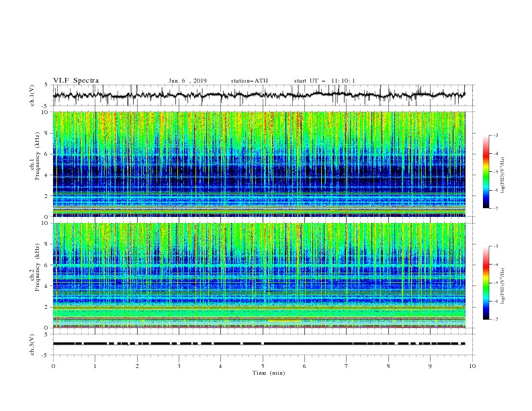
Task: Click the "5" tick on the ch.3(V) axis
Action: tap(46, 334)
